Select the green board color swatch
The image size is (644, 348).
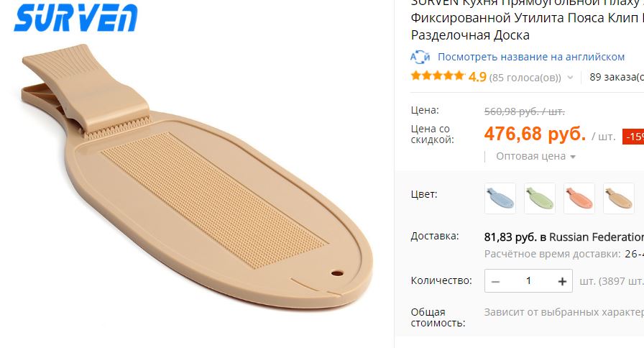(540, 198)
